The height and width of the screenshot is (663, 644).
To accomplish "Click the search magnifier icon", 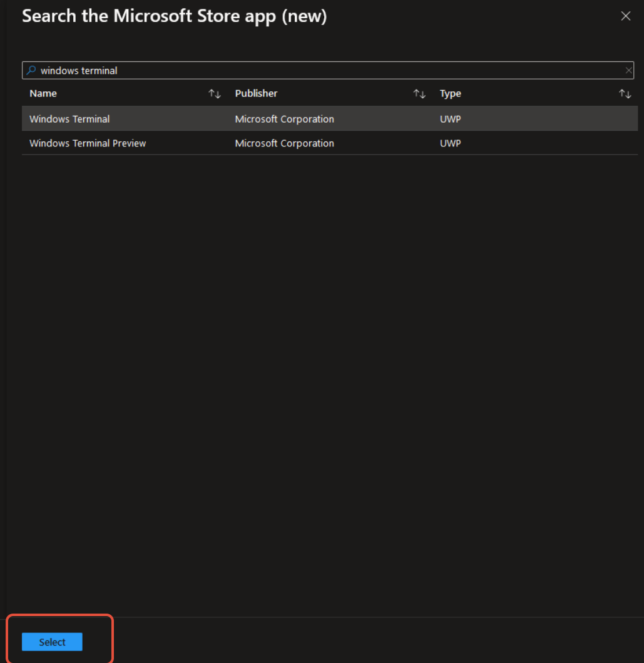I will click(31, 70).
